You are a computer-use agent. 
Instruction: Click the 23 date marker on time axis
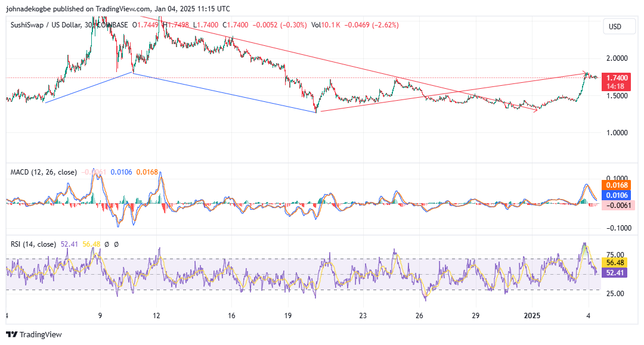click(363, 316)
